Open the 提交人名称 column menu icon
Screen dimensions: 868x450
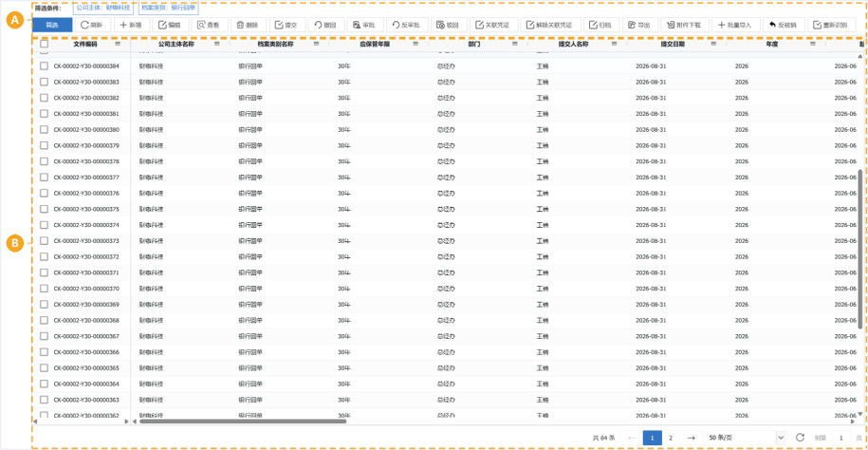click(614, 44)
